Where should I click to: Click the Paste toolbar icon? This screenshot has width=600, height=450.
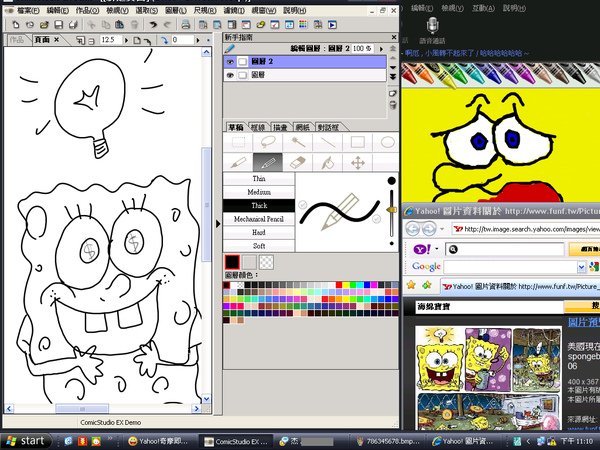119,25
